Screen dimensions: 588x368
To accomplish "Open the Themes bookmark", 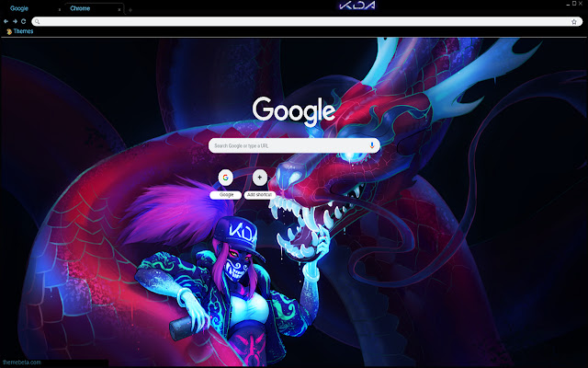I will point(20,31).
